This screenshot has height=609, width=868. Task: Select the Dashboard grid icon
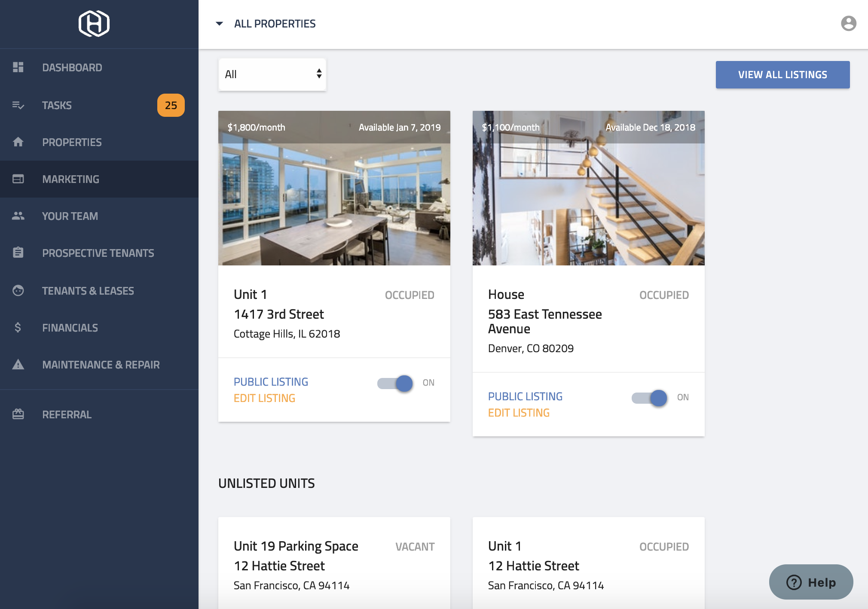click(18, 67)
